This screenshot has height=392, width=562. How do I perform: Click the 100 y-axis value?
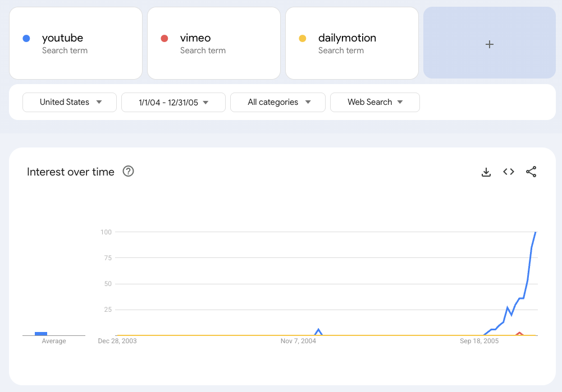(106, 232)
